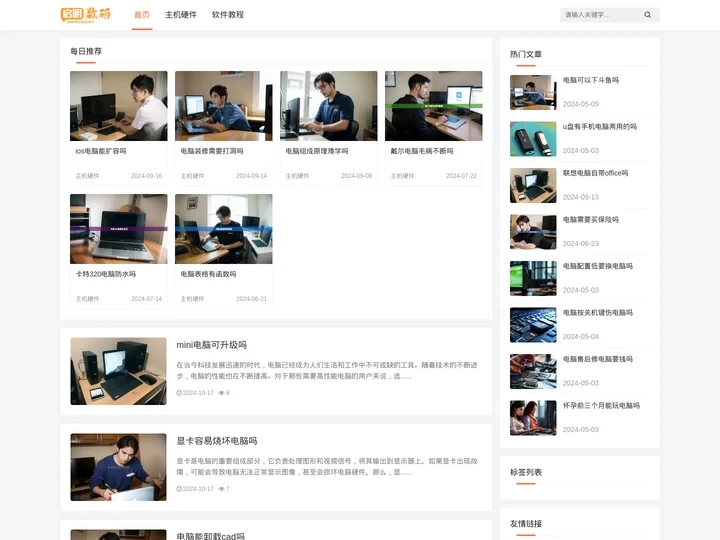Open thumbnail of ios电脑能扩容吗 card
720x540 pixels.
(118, 106)
